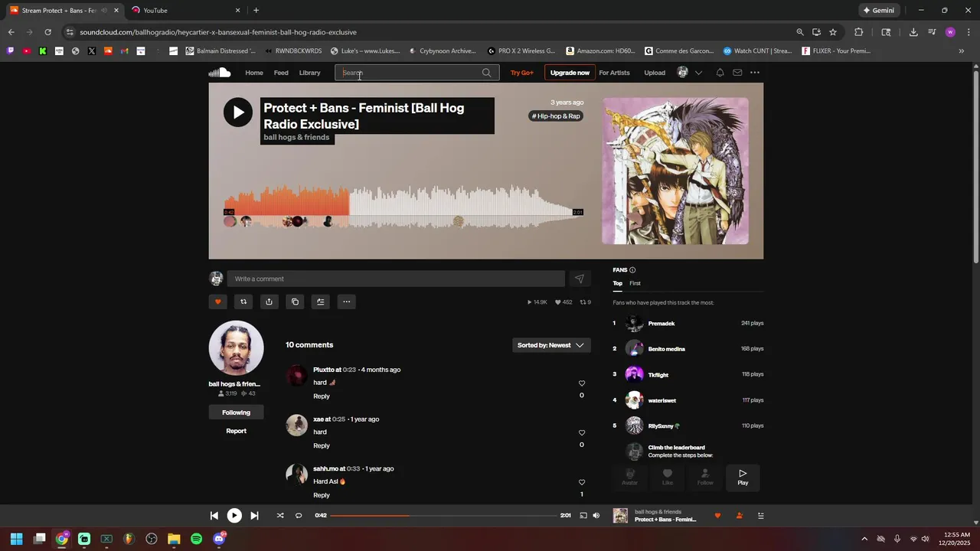This screenshot has height=551, width=980.
Task: Open ball hogs & friends artist link in header
Action: point(296,138)
